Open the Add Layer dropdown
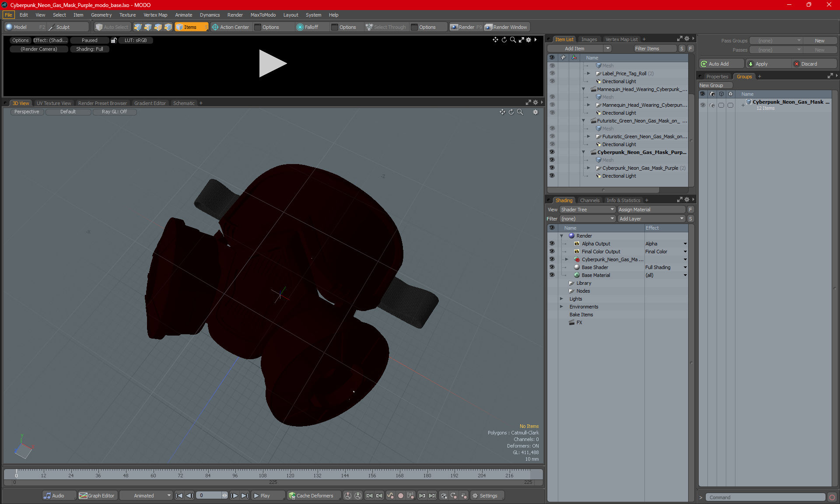840x504 pixels. 651,219
